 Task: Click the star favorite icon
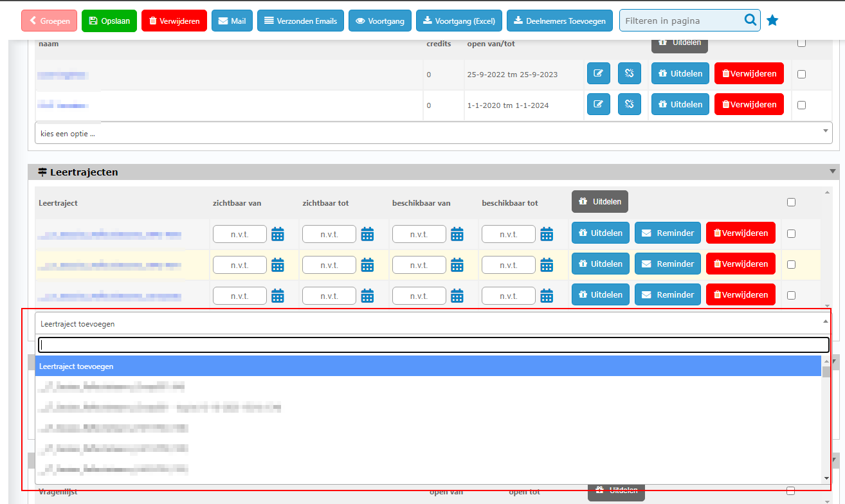coord(772,21)
